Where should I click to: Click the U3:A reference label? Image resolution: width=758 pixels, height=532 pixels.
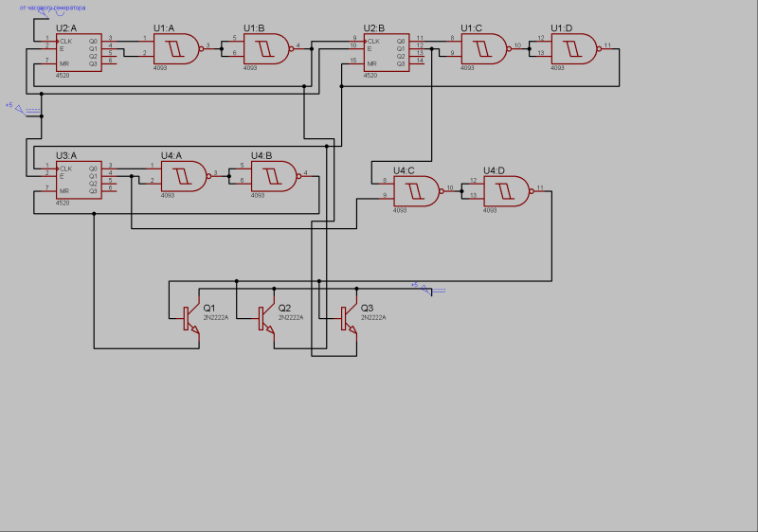pyautogui.click(x=66, y=155)
